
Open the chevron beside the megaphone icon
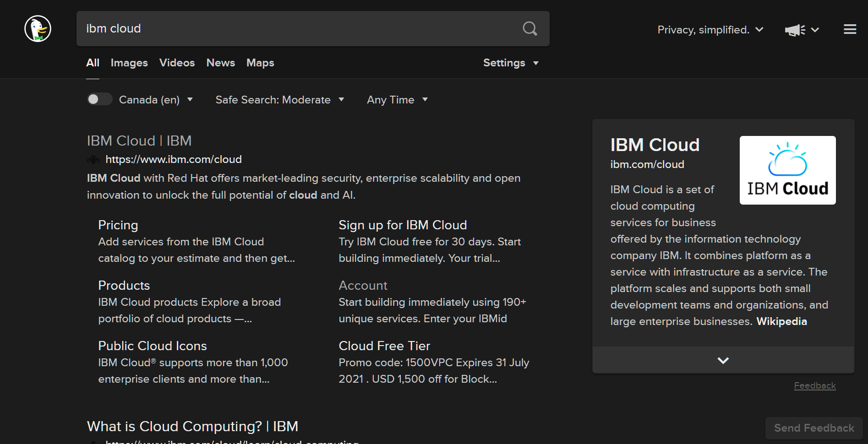pyautogui.click(x=815, y=30)
